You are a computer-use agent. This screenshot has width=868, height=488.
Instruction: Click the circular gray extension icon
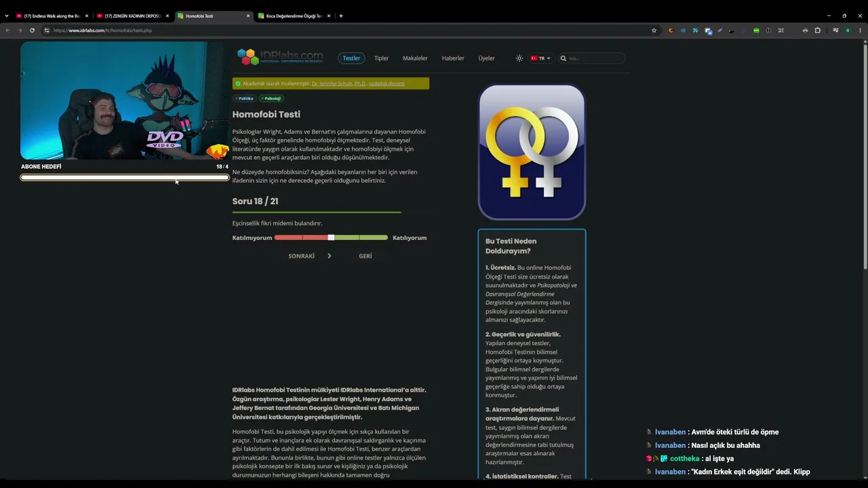(x=768, y=30)
